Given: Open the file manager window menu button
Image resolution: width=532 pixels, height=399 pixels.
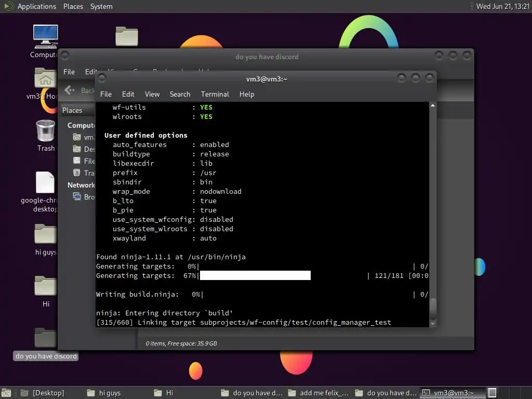Looking at the screenshot, I should (65, 55).
